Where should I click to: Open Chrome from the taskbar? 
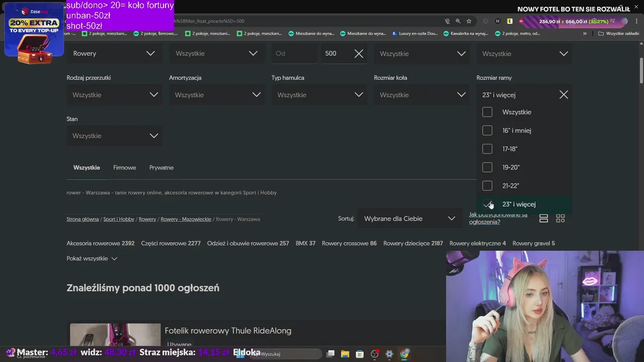point(404,354)
